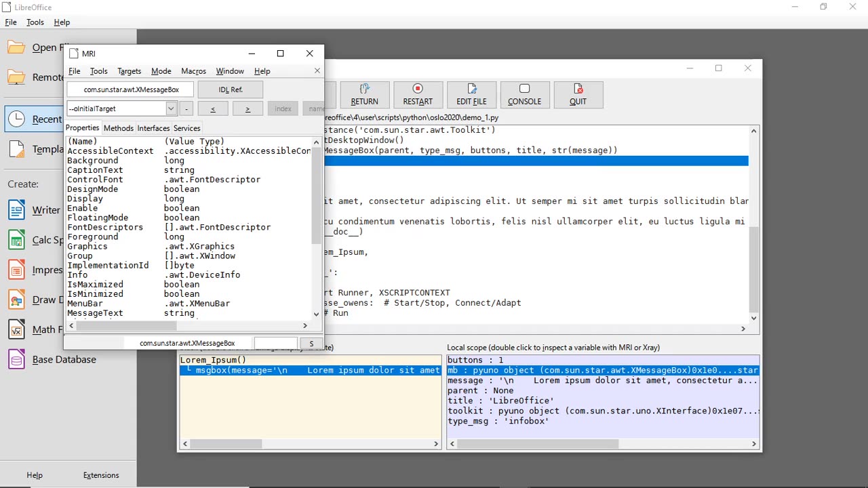Viewport: 868px width, 488px height.
Task: Open the MRI Macros menu
Action: click(x=193, y=71)
